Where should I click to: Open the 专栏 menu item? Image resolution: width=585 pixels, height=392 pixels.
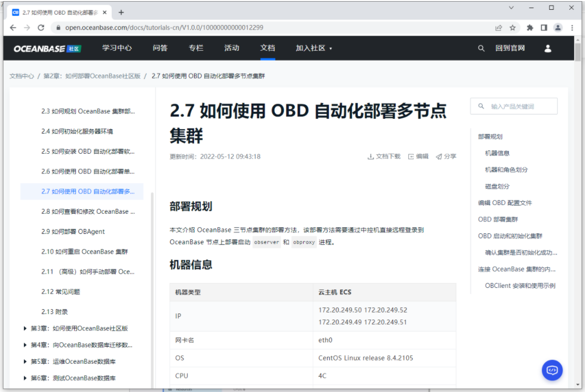click(196, 48)
